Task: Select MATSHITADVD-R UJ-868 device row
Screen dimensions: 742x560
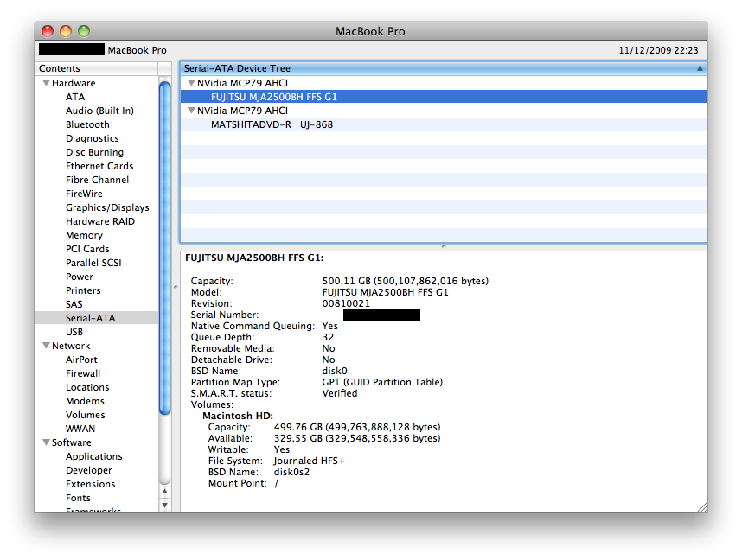Action: (444, 124)
